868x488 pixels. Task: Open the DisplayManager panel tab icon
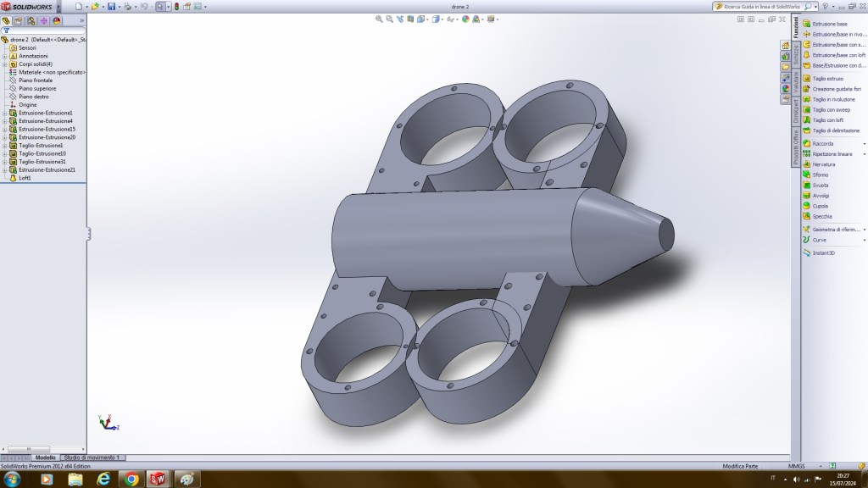click(56, 20)
